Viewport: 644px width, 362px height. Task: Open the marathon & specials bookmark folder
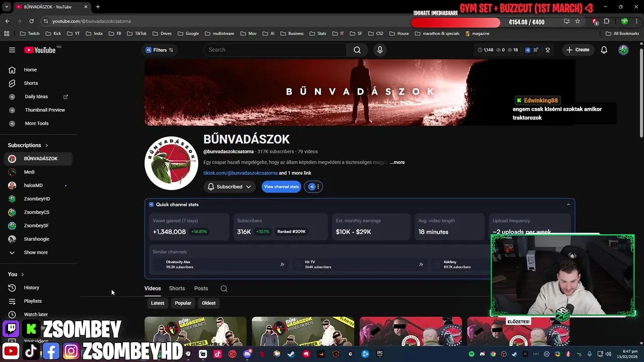437,34
